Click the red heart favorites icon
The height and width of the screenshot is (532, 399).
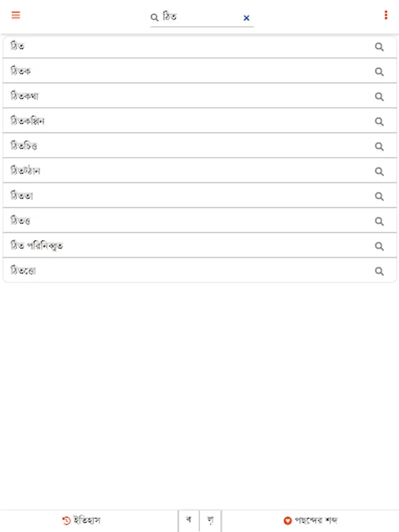[x=287, y=521]
